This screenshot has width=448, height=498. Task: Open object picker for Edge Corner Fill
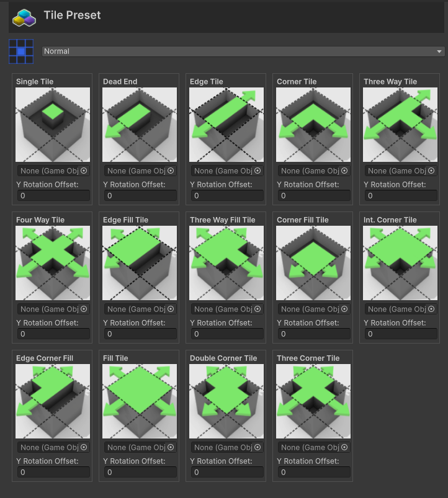(x=84, y=447)
